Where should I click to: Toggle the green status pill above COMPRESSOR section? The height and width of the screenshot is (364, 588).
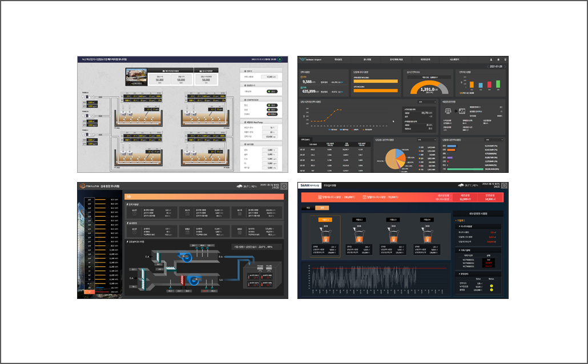tap(272, 91)
